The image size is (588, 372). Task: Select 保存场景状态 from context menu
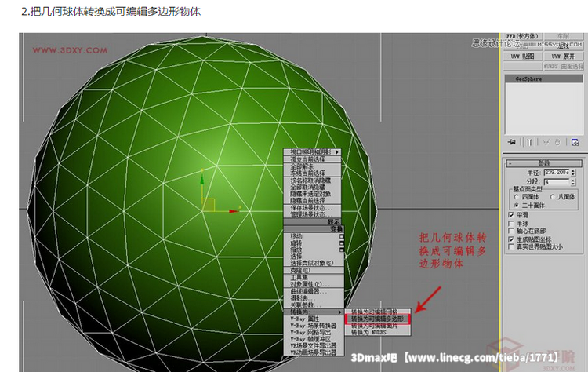[312, 208]
